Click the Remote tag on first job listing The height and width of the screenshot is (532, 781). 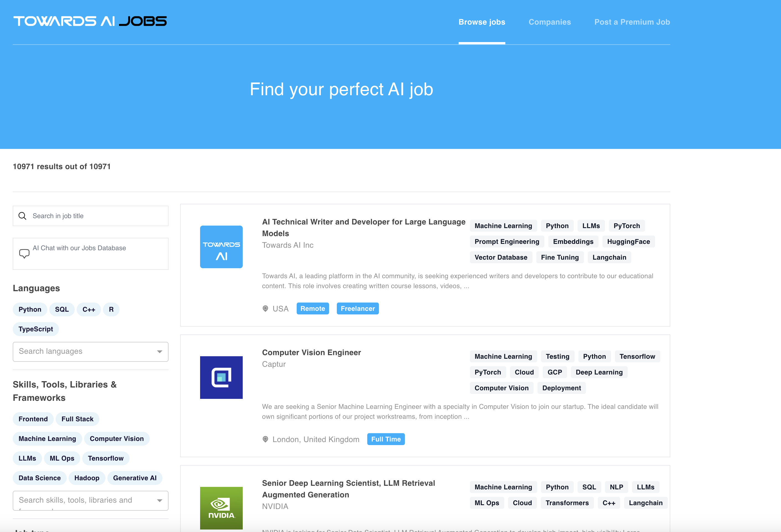click(313, 308)
